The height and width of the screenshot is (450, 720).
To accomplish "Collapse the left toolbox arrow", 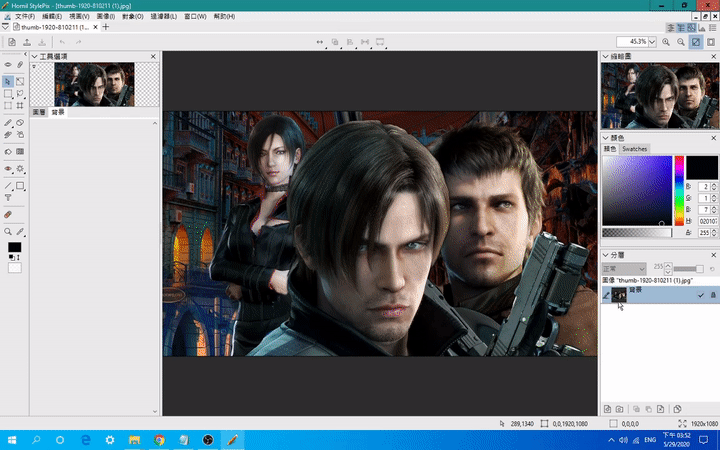I will click(25, 54).
